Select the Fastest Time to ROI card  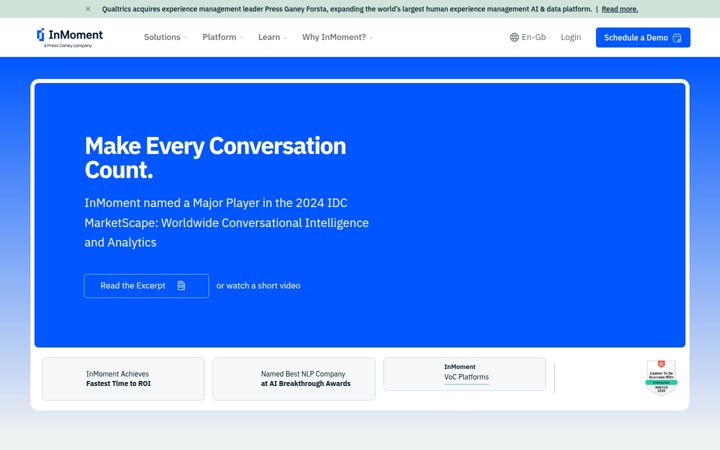coord(123,379)
